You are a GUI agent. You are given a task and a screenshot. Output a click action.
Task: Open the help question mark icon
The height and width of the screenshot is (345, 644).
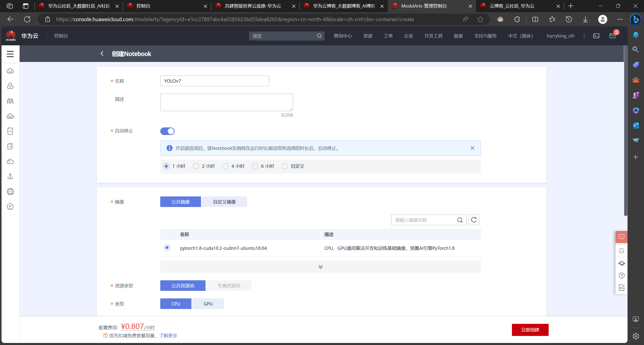pyautogui.click(x=621, y=275)
